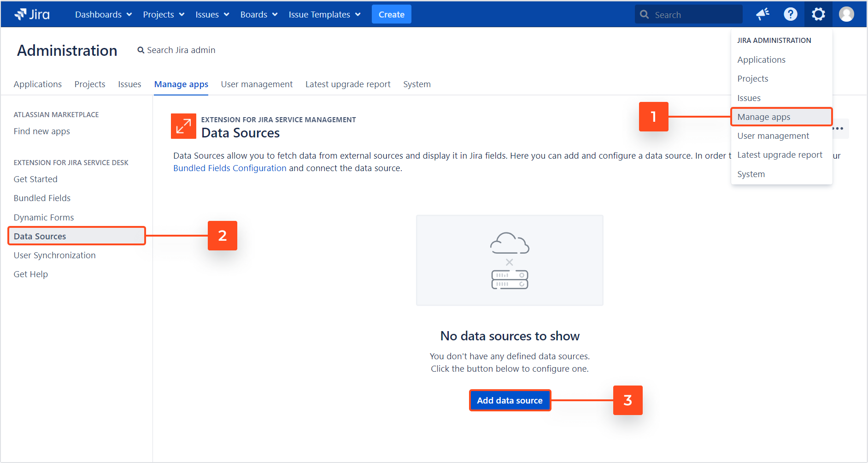Open Search Jira admin
This screenshot has height=463, width=868.
pos(176,50)
